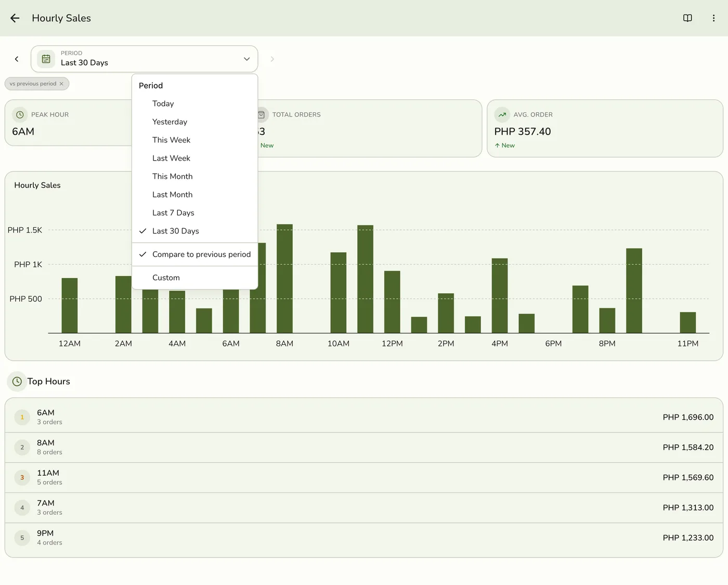Click rank 4 badge for 7AM

click(22, 508)
